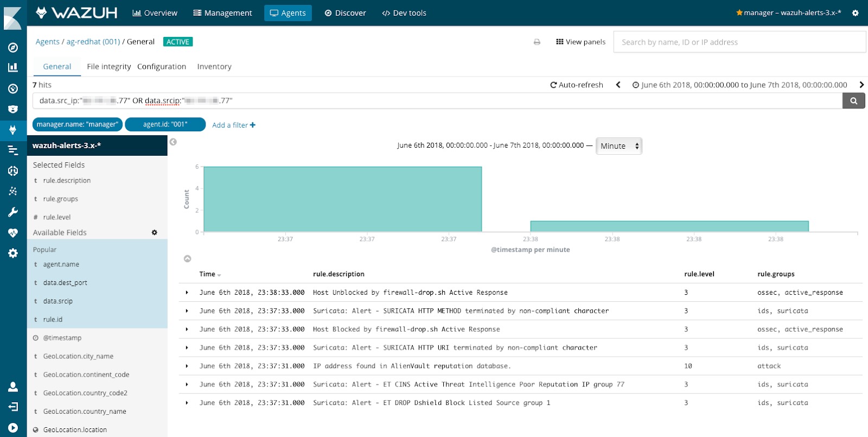This screenshot has height=437, width=868.
Task: Open Monitoring heartbeat sidebar icon
Action: click(x=13, y=232)
